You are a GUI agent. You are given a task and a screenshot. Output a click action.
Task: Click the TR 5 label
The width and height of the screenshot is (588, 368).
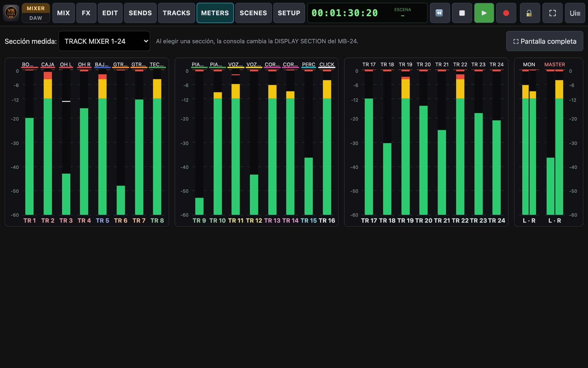103,220
